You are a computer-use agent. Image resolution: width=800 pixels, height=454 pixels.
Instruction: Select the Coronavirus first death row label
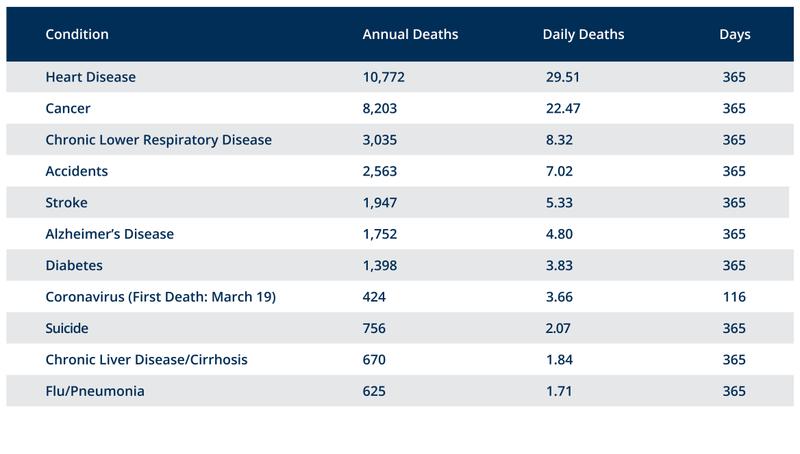pos(160,297)
